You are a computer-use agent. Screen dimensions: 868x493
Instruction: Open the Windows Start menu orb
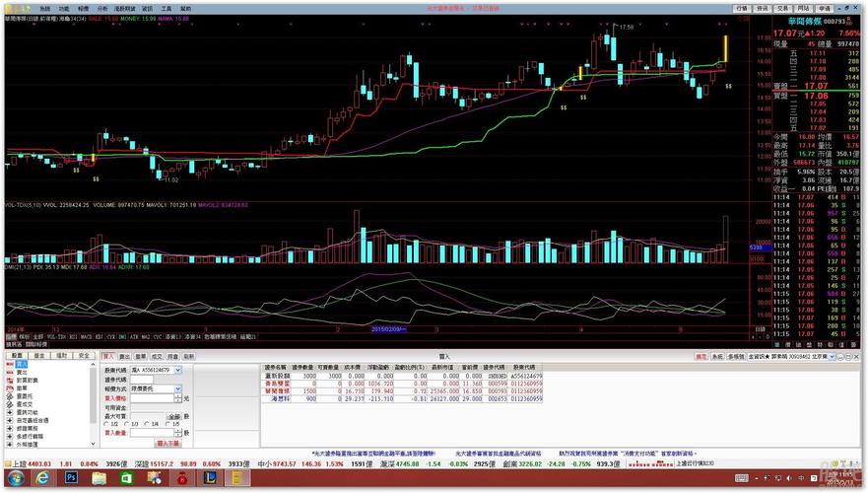coord(16,477)
